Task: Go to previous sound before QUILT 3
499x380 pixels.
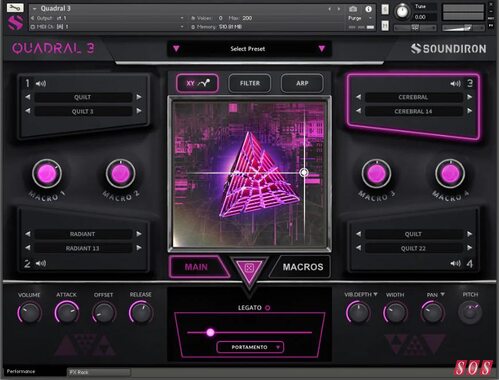Action: tap(28, 111)
